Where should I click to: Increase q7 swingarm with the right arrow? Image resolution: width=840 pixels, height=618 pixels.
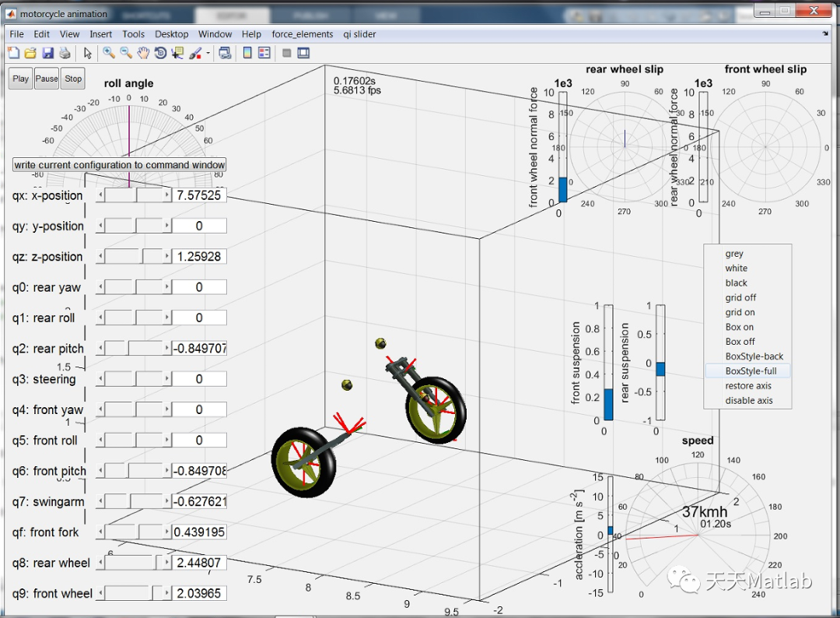click(x=166, y=502)
